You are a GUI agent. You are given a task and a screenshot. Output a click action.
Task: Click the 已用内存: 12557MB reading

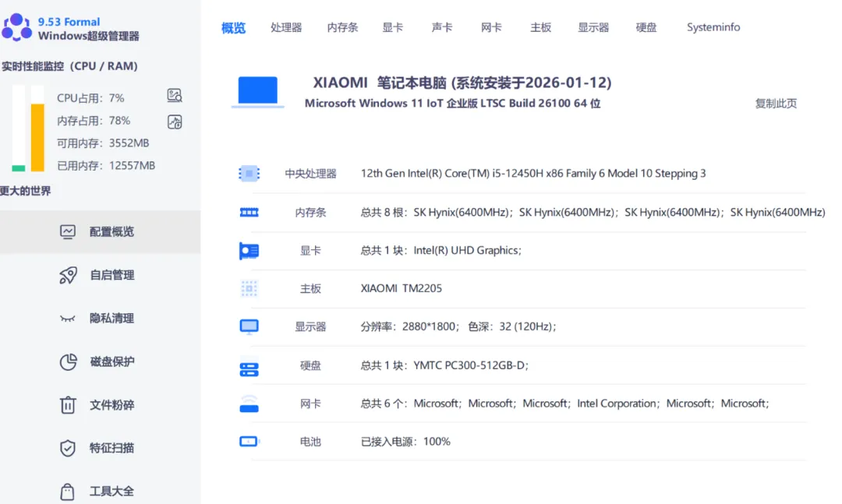[x=106, y=166]
